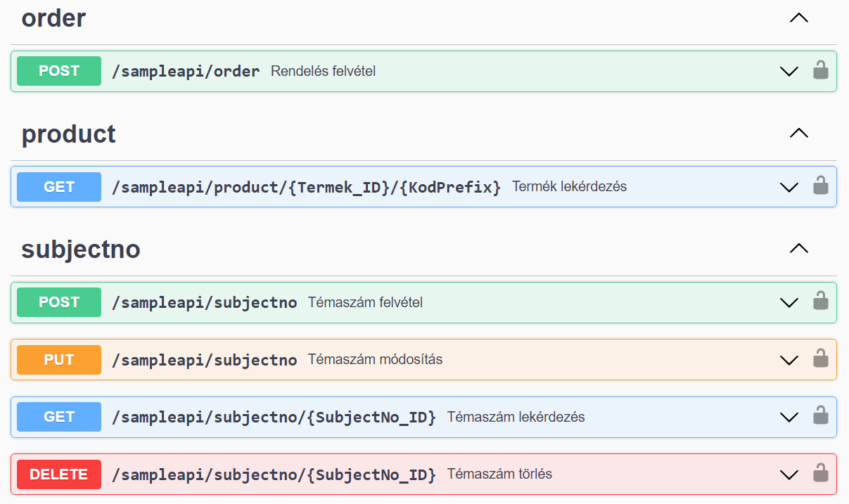The image size is (849, 504).
Task: Collapse the order section
Action: tap(799, 18)
